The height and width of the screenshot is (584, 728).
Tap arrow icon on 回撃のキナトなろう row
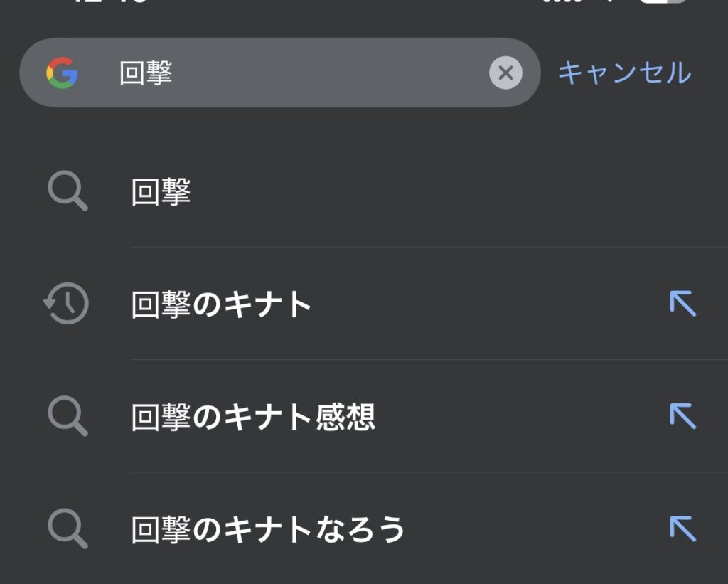(x=682, y=529)
